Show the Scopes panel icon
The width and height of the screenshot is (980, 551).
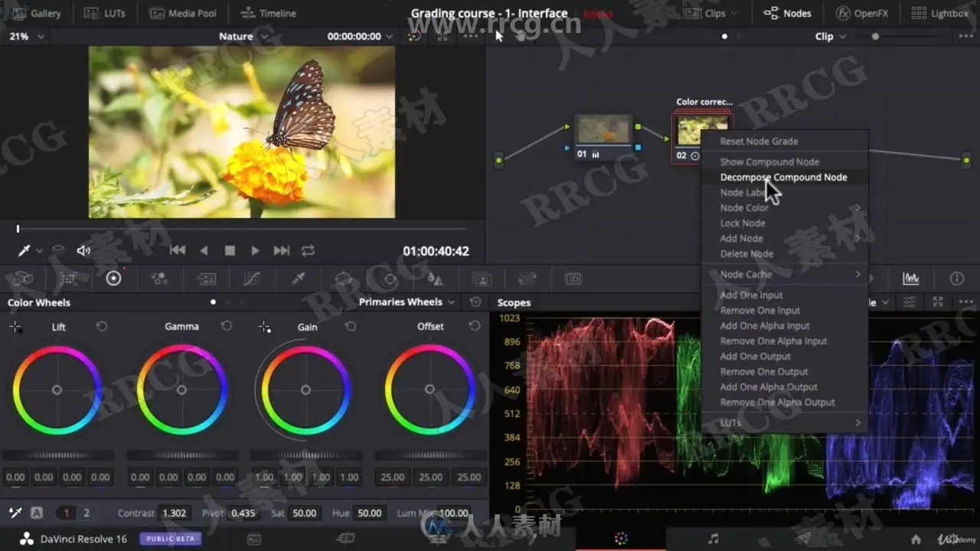[911, 279]
